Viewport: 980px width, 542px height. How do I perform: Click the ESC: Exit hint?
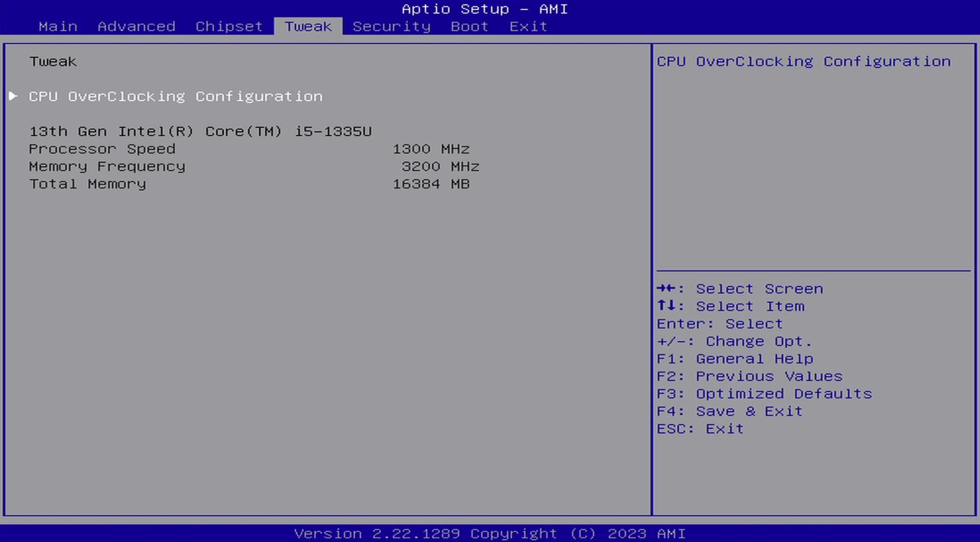click(700, 429)
